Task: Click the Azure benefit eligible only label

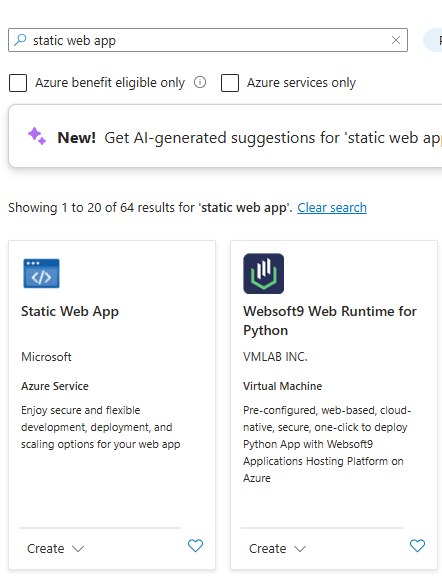Action: (110, 83)
